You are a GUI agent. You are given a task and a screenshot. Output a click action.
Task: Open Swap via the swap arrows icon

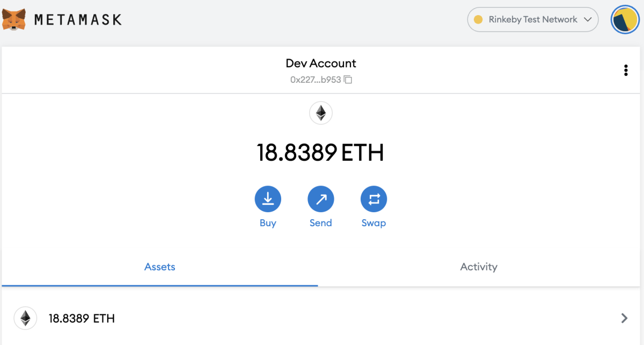pyautogui.click(x=374, y=198)
